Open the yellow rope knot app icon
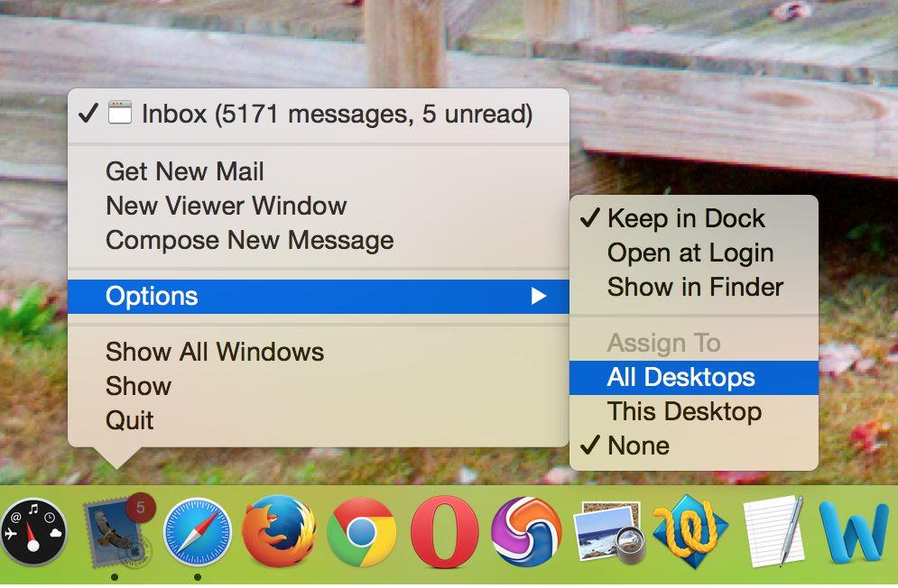The height and width of the screenshot is (588, 898). pyautogui.click(x=690, y=532)
